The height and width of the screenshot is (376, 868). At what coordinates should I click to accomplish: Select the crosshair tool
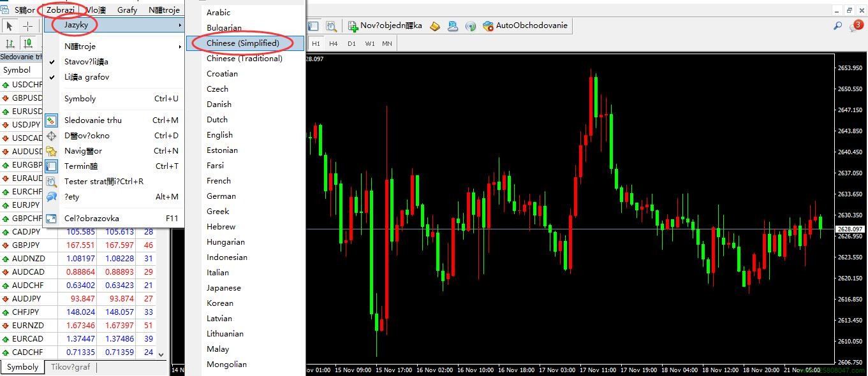(28, 26)
